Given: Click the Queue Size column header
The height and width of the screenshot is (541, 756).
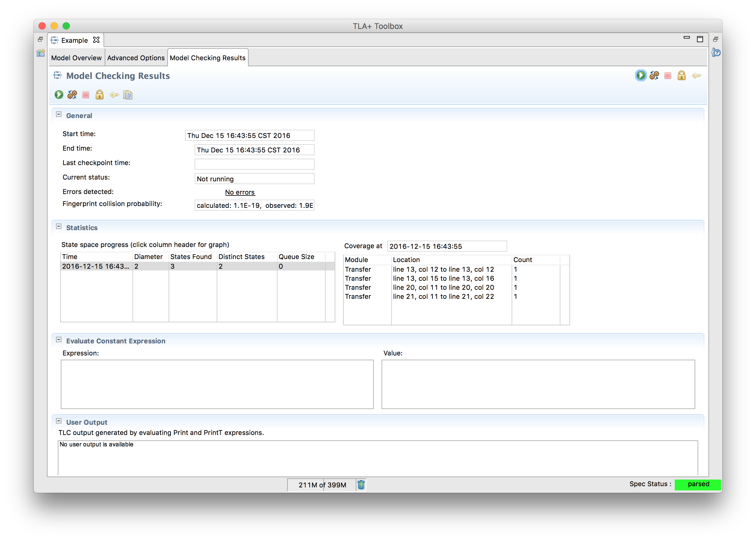Looking at the screenshot, I should click(301, 257).
